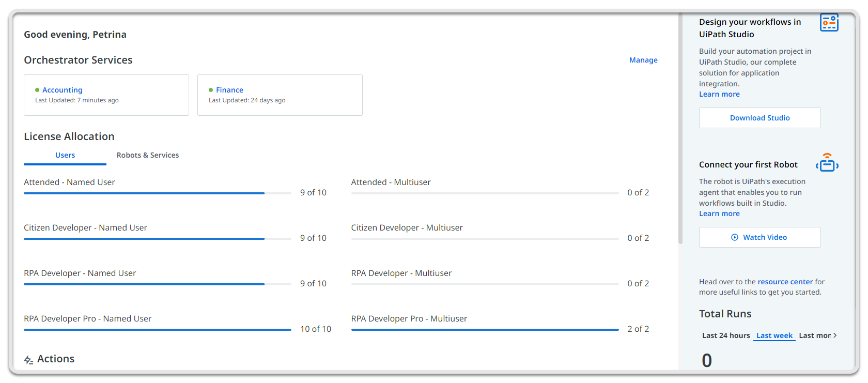Click the 'Total Runs' heading
The height and width of the screenshot is (383, 868).
[725, 314]
